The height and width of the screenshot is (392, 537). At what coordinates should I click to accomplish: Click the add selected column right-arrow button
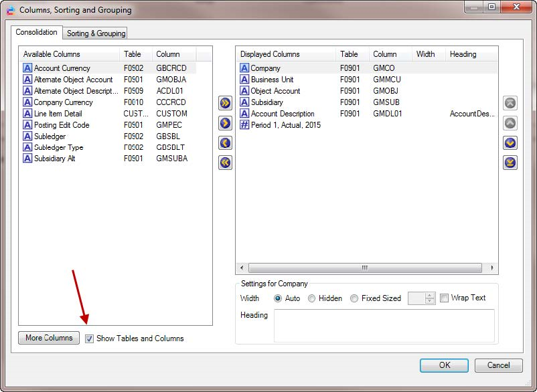click(225, 123)
